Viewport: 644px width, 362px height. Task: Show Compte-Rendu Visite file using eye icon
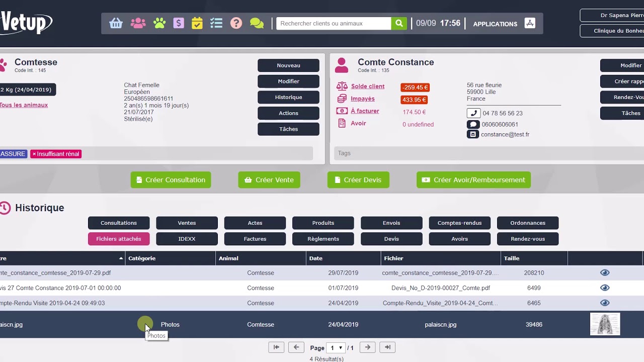pyautogui.click(x=605, y=303)
